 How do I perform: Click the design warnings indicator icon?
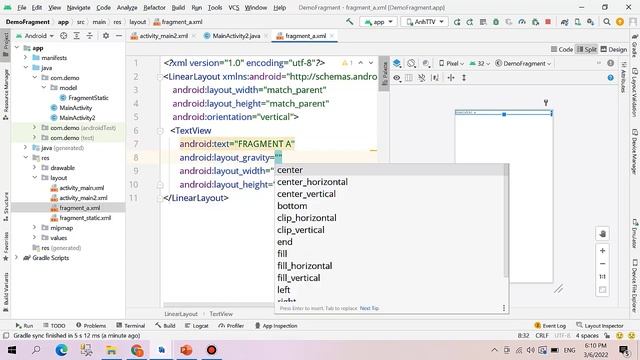[610, 63]
